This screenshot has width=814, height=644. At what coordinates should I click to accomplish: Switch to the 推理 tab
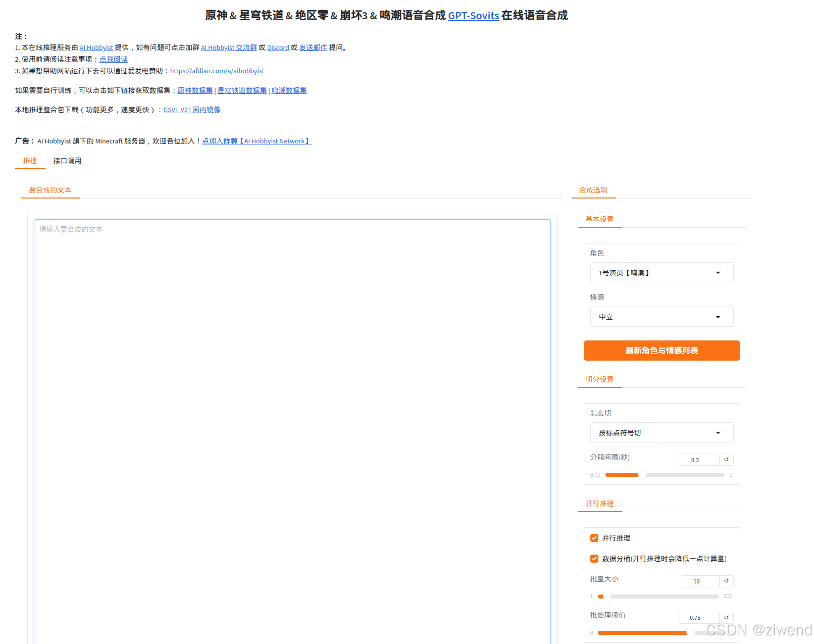30,161
